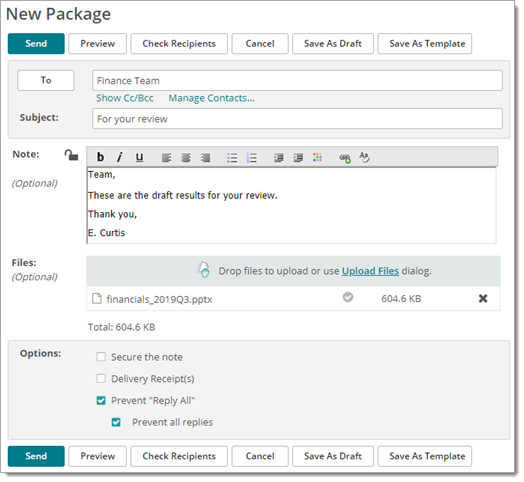Underline text using the note toolbar
Screen dimensions: 524x482
139,157
